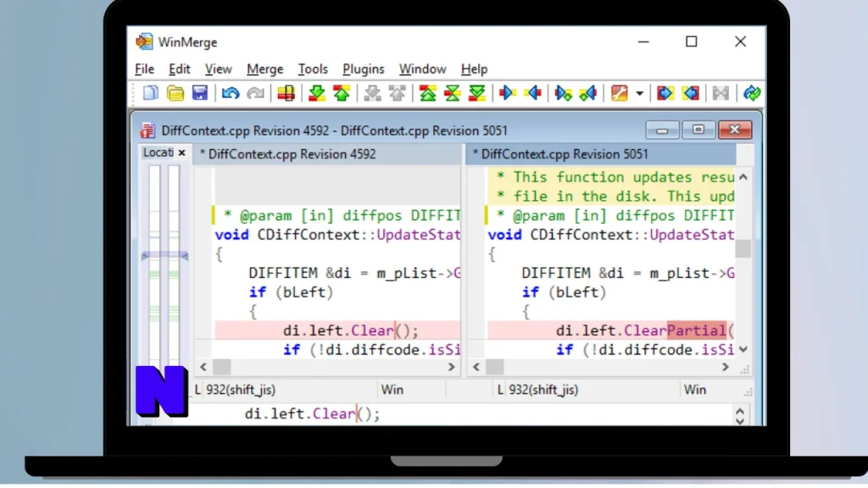Click 'This function updates' comment in right pane
This screenshot has height=488, width=868.
click(x=615, y=177)
